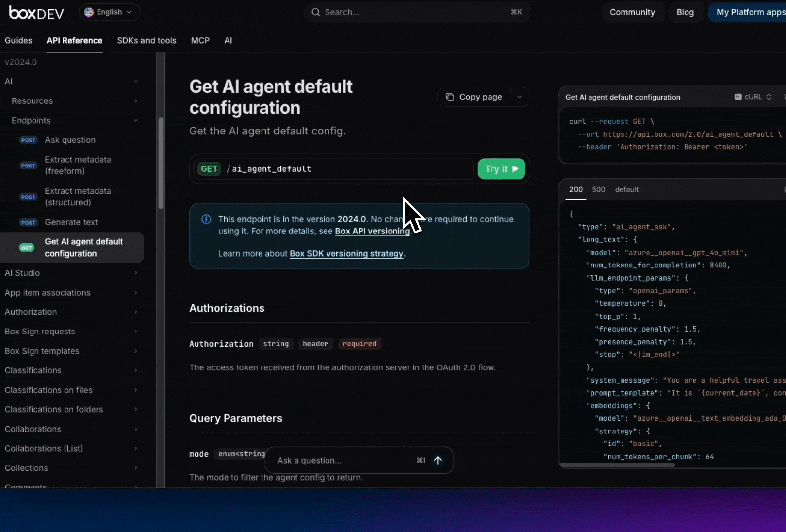This screenshot has height=532, width=786.
Task: Click POST badge beside Generate text
Action: pos(28,223)
